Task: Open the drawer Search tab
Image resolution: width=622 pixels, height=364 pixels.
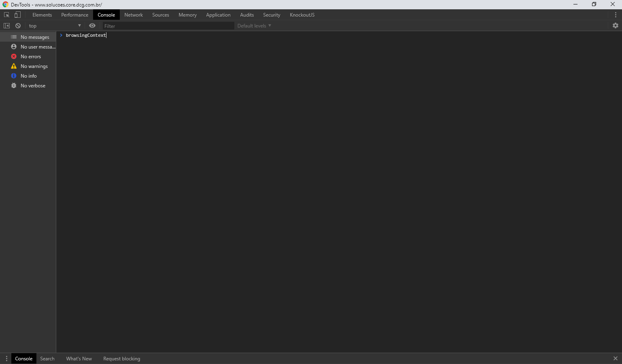Action: [47, 359]
